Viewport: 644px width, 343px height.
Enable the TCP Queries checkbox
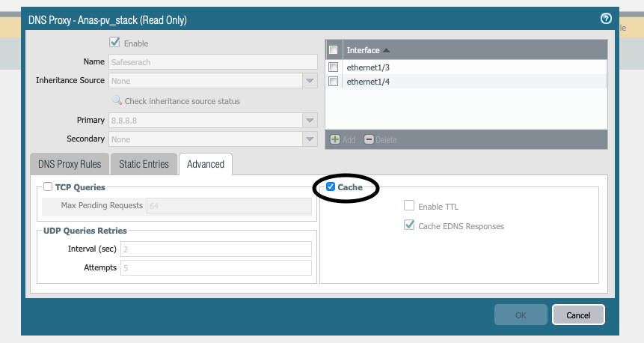(x=48, y=186)
